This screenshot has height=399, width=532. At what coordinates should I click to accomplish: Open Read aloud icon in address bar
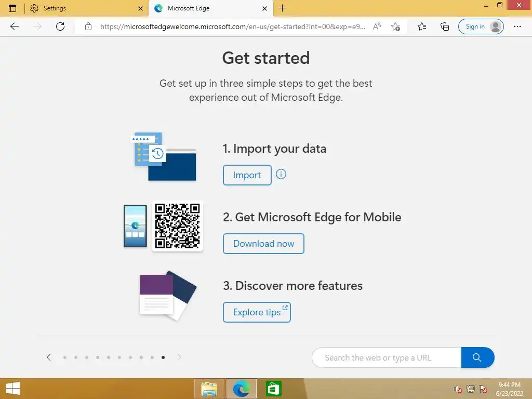click(x=377, y=26)
